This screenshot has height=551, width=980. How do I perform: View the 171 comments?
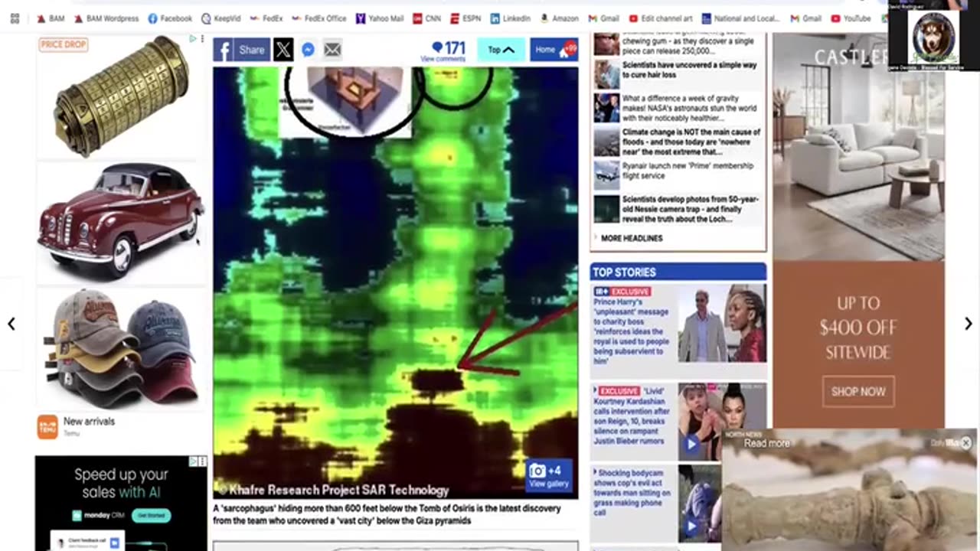[443, 51]
